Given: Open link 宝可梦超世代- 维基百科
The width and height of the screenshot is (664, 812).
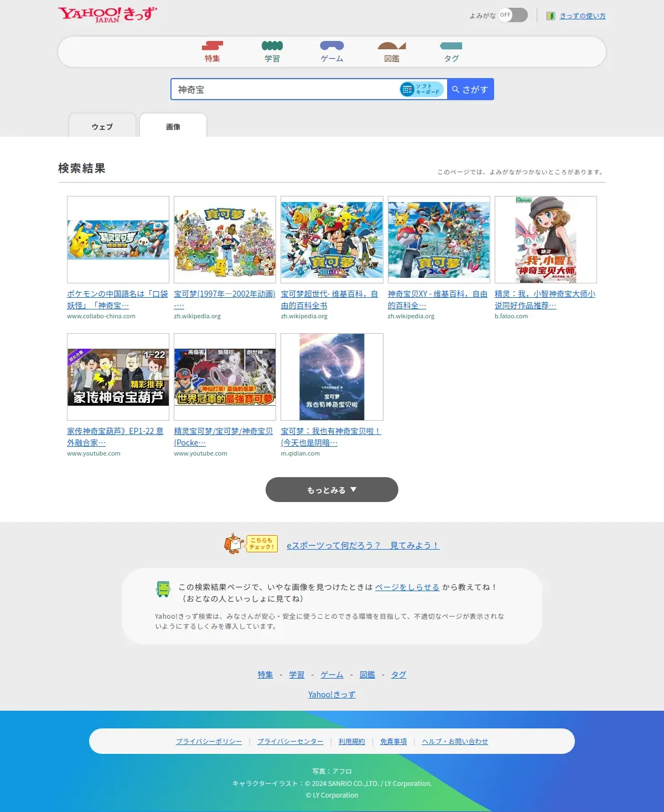Looking at the screenshot, I should 329,299.
